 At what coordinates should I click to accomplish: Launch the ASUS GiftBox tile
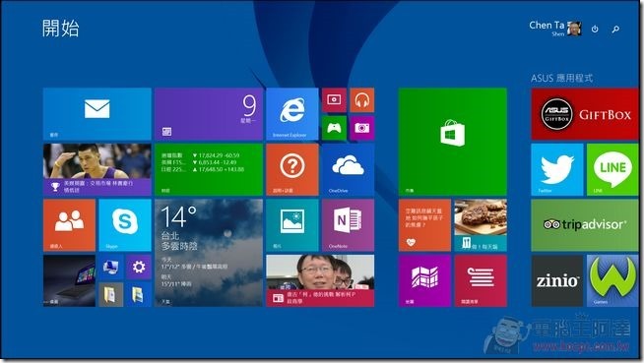(x=585, y=114)
